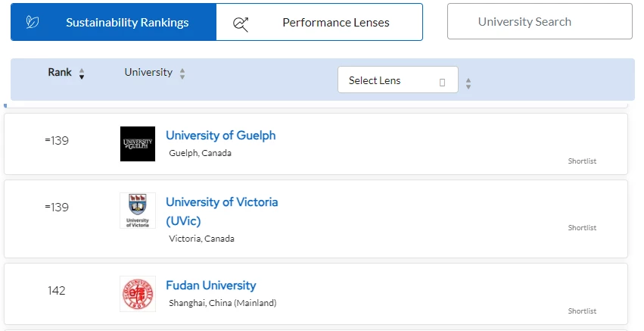Open the University of Guelph link

click(x=220, y=136)
